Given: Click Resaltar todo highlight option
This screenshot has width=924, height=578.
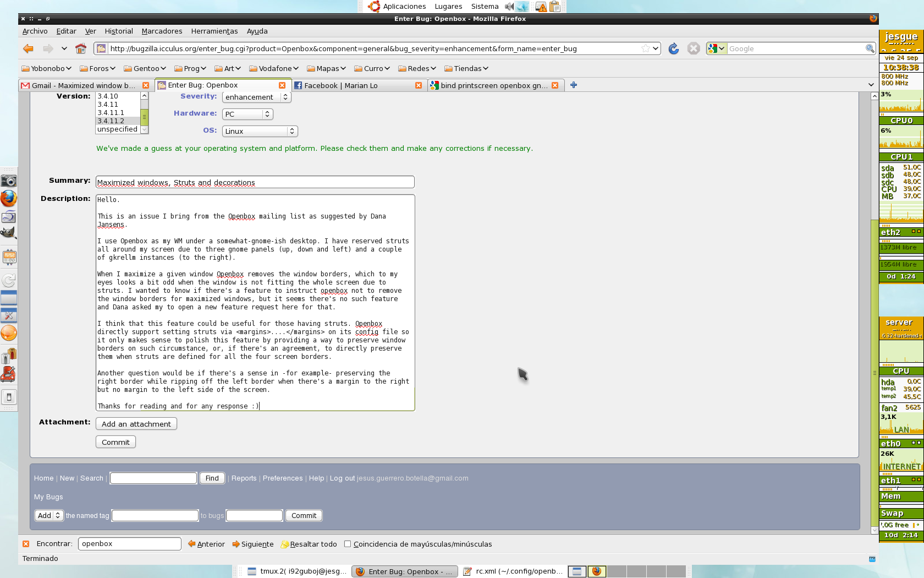Looking at the screenshot, I should coord(309,544).
